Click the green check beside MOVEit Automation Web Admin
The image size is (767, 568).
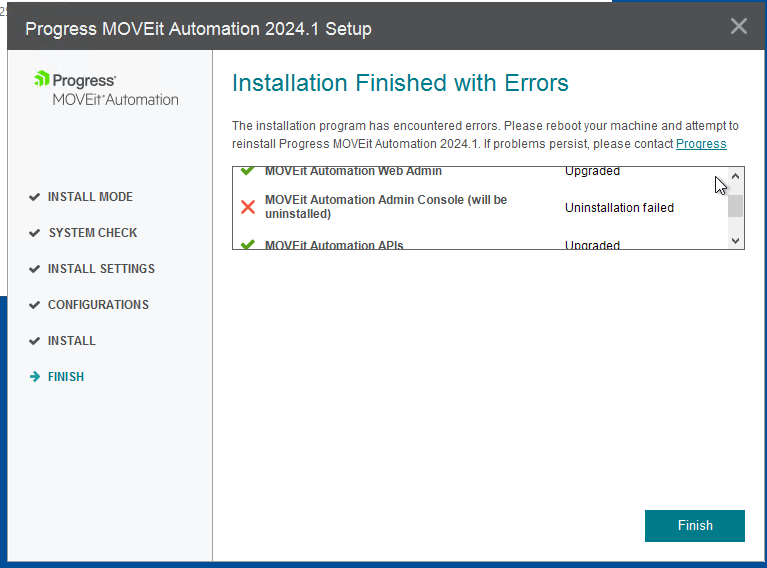(x=248, y=171)
